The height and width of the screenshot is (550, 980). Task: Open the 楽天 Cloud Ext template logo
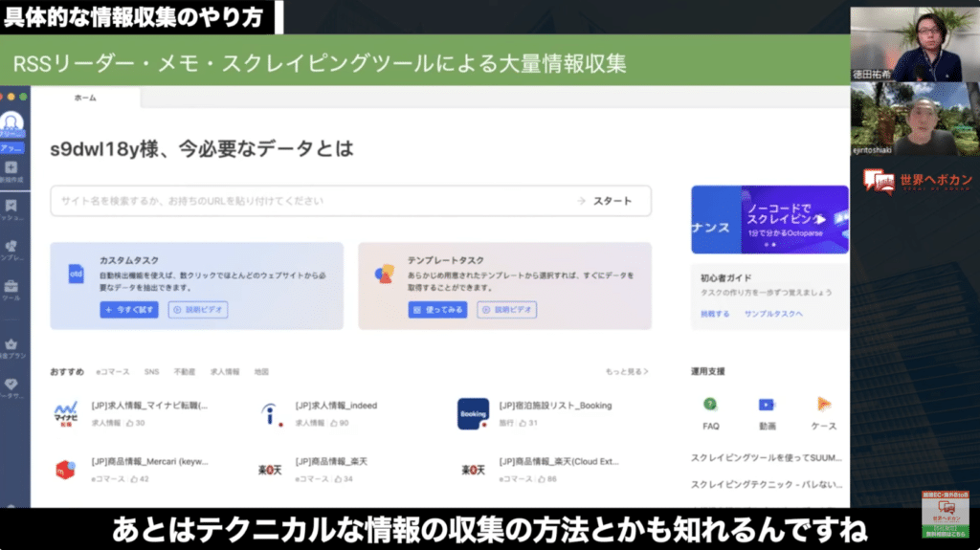coord(473,470)
